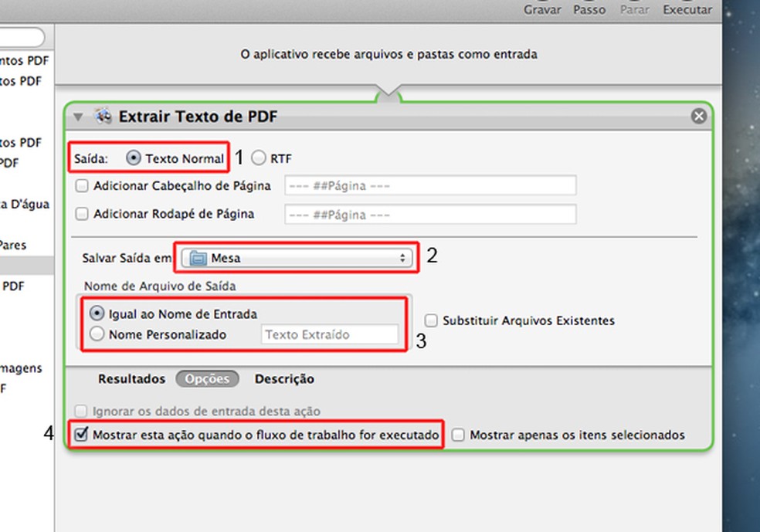The width and height of the screenshot is (760, 532).
Task: Open the Descrição tab
Action: click(x=284, y=379)
